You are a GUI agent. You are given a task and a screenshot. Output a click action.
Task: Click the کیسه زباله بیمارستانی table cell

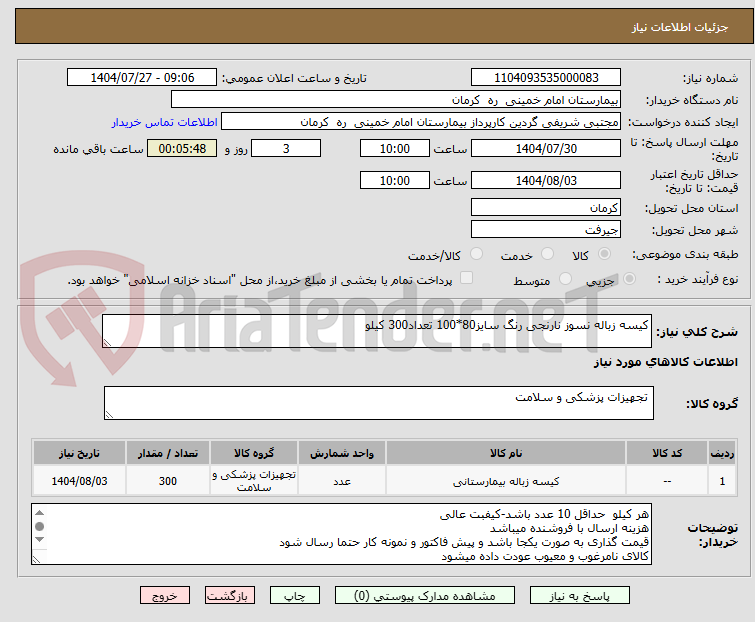pyautogui.click(x=506, y=480)
